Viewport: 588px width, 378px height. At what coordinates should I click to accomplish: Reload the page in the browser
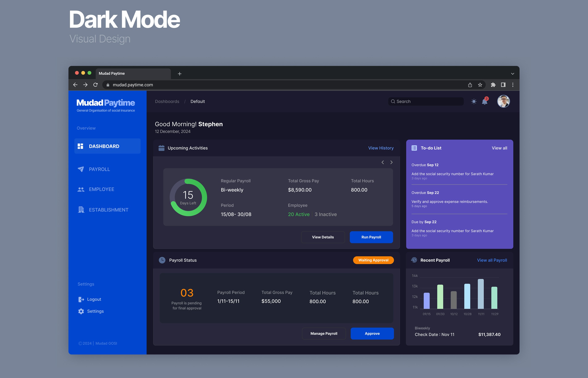[x=96, y=85]
